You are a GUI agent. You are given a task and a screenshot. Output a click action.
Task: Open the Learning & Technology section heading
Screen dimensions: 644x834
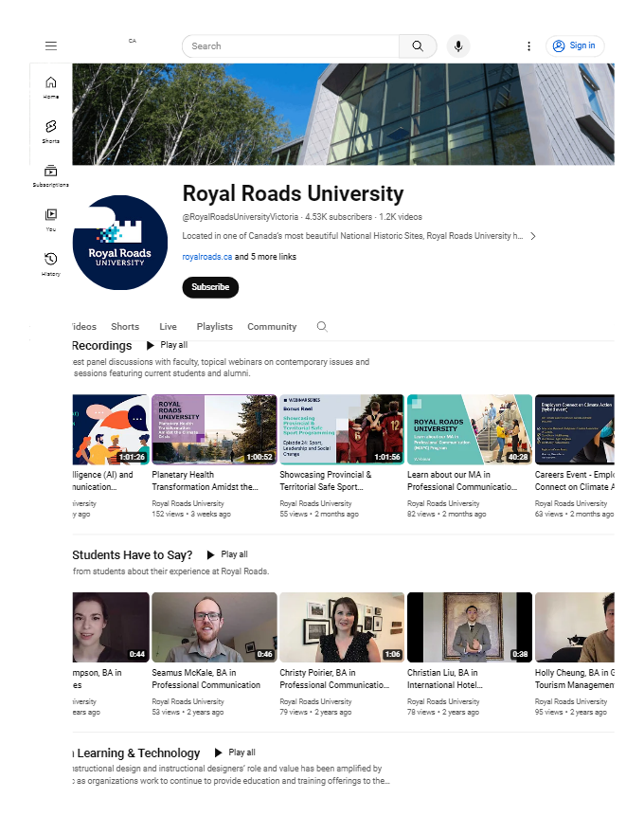pos(136,753)
